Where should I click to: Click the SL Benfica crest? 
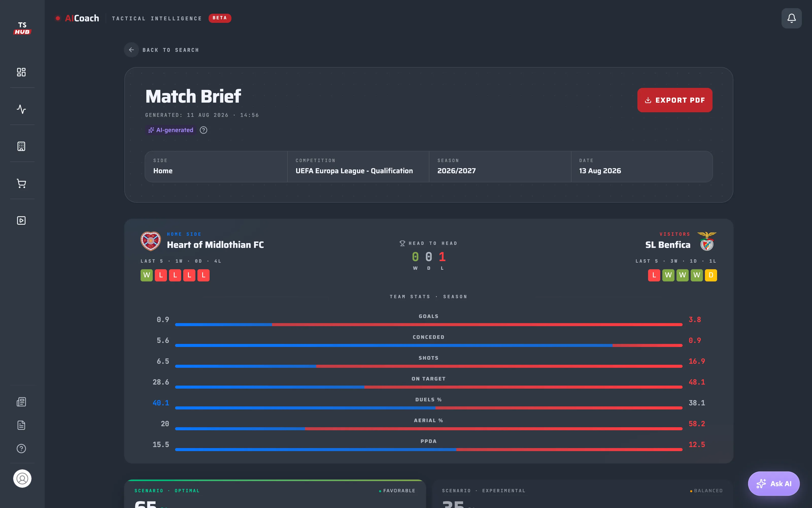[707, 241]
